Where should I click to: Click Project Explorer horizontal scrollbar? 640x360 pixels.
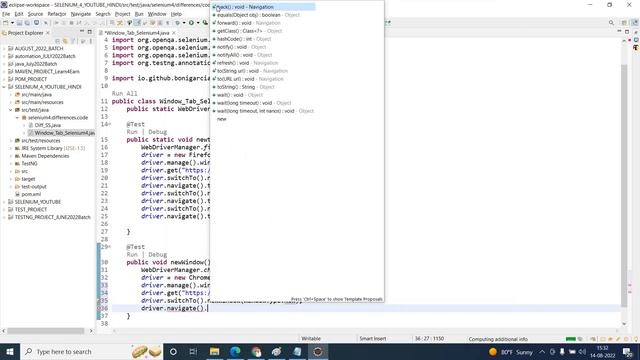click(x=46, y=331)
